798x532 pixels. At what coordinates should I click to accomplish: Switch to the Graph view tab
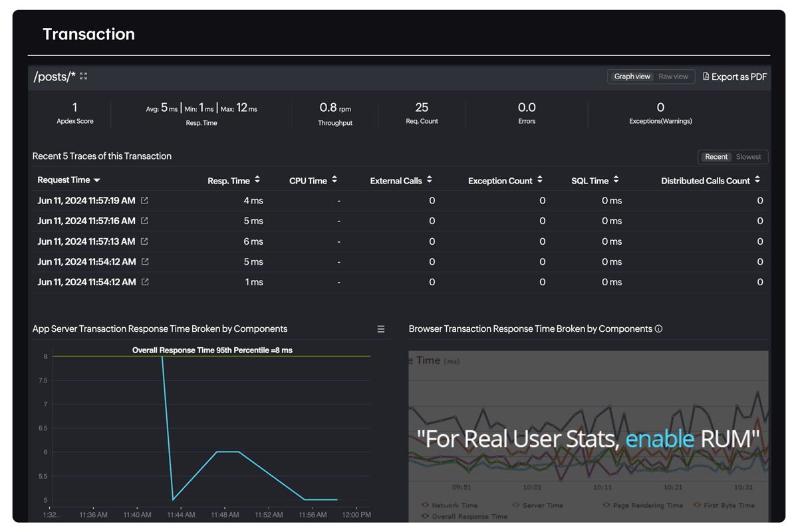(632, 76)
